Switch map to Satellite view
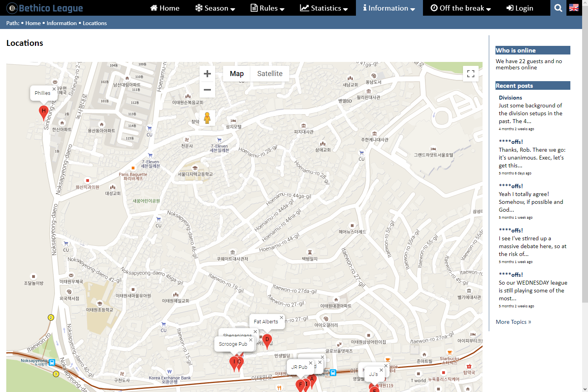588x392 pixels. [x=270, y=74]
